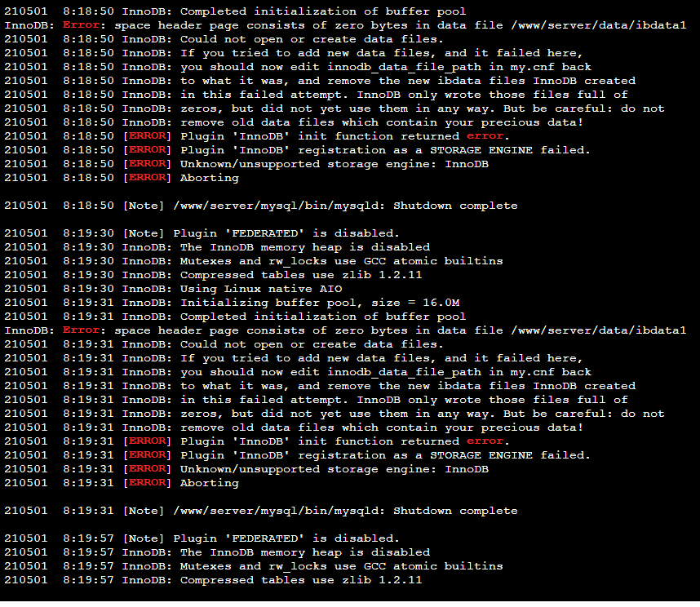Click the 'Aborting' line at 8:18:50
The width and height of the screenshot is (700, 607).
coord(122,178)
